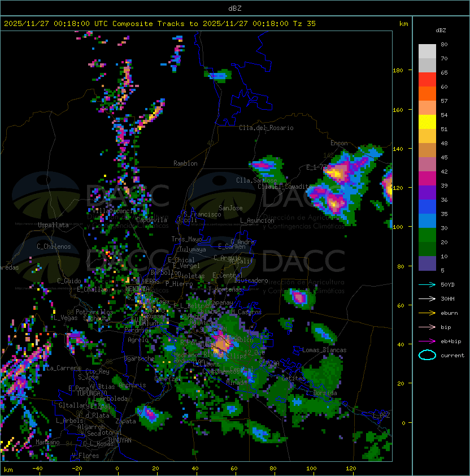Image resolution: width=470 pixels, height=476 pixels.
Task: Click the La_Carrera place label
Action: point(63,368)
